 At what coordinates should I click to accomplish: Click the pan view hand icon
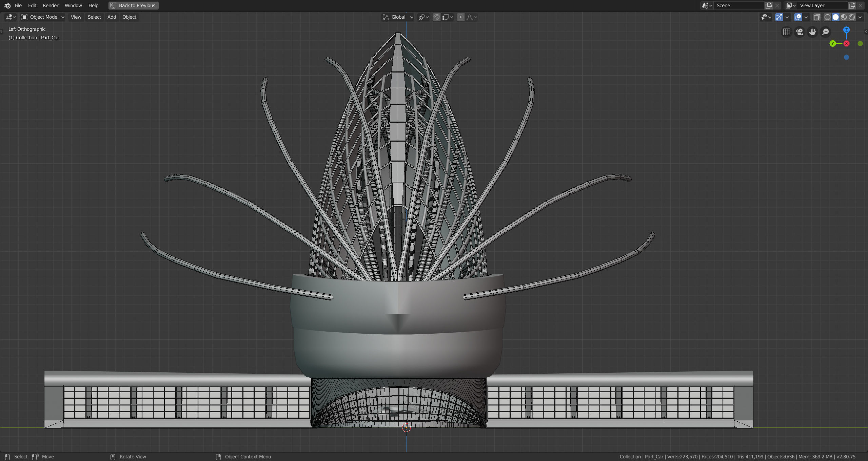pyautogui.click(x=812, y=32)
